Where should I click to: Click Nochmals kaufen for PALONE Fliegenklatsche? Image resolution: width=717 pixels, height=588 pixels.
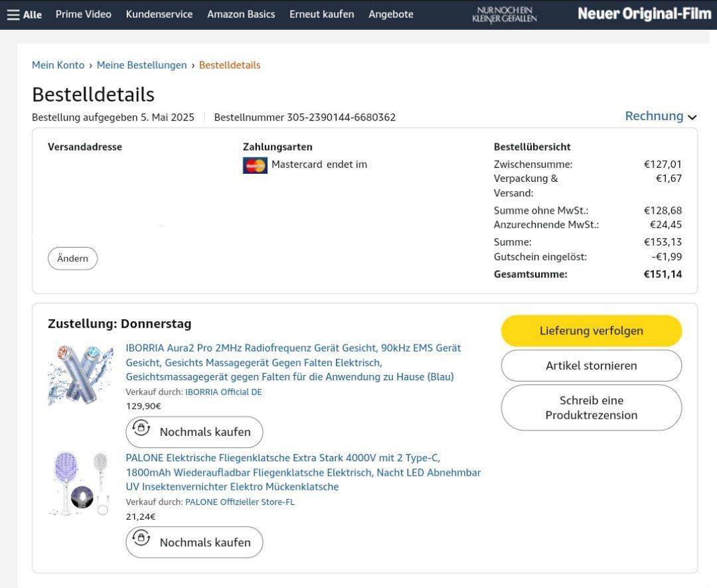click(x=195, y=542)
